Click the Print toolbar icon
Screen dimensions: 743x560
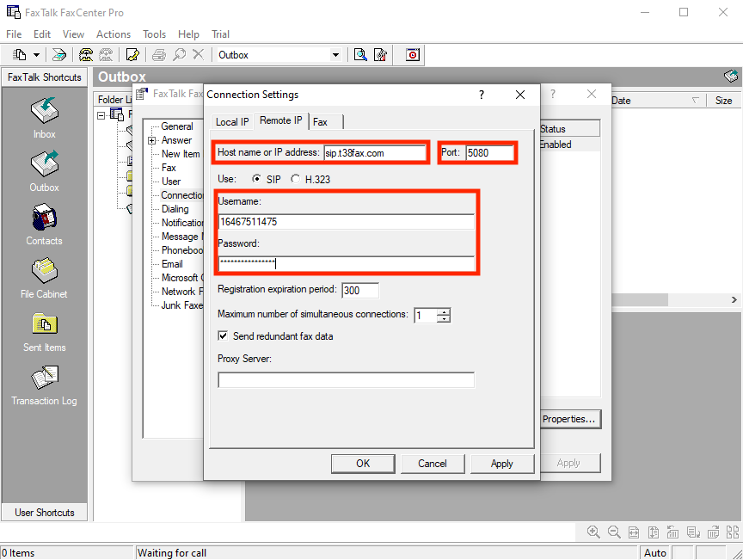[159, 55]
